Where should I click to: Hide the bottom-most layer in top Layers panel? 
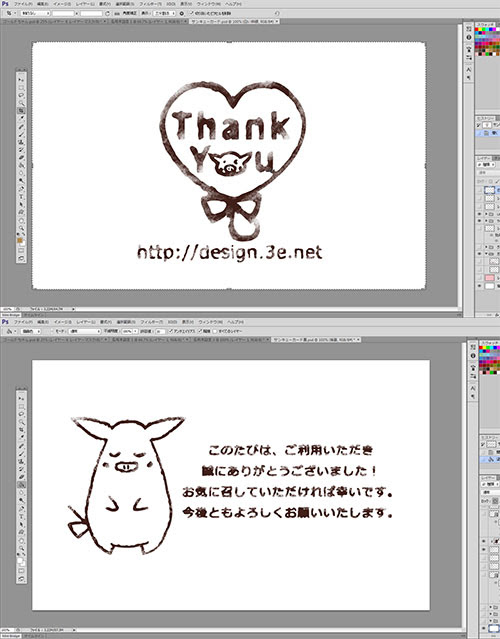click(479, 286)
